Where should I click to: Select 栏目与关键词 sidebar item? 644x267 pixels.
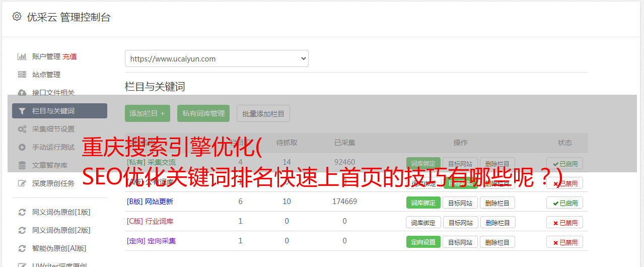pyautogui.click(x=59, y=111)
